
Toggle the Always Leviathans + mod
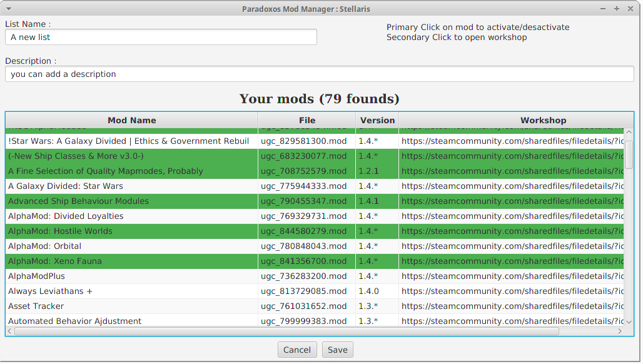(131, 291)
